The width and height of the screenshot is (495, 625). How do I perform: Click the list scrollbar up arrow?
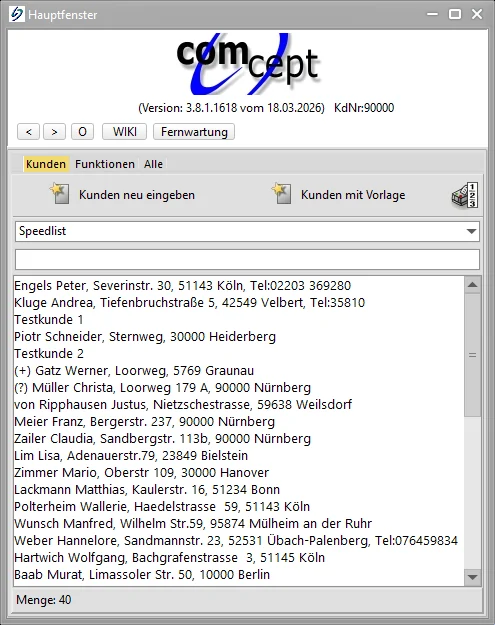tap(473, 285)
